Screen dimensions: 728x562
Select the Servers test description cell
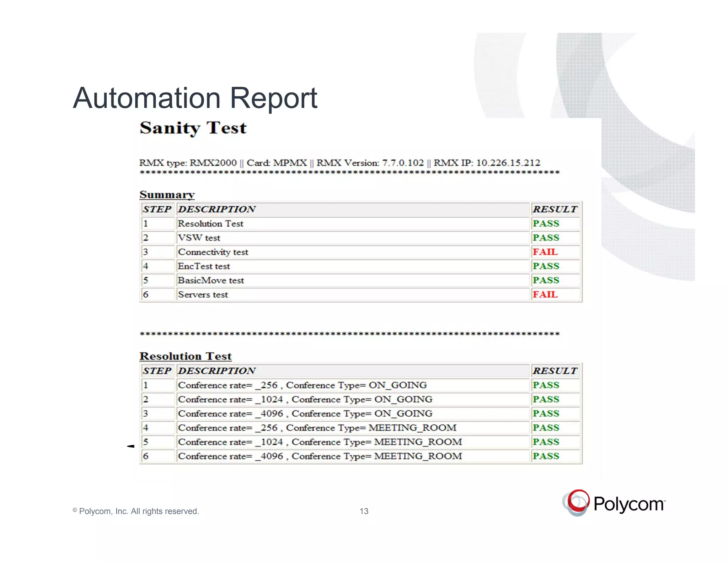[353, 294]
